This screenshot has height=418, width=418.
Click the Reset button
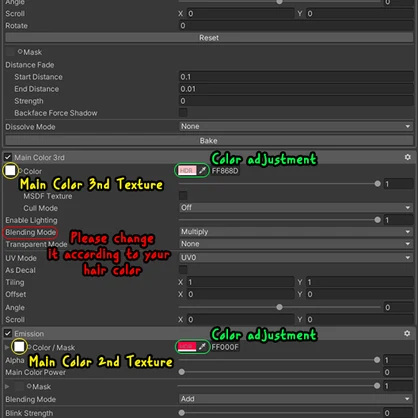[x=209, y=38]
